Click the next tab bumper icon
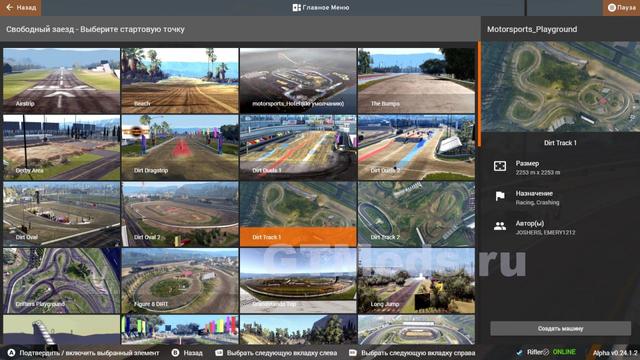This screenshot has height=360, width=640. (353, 353)
